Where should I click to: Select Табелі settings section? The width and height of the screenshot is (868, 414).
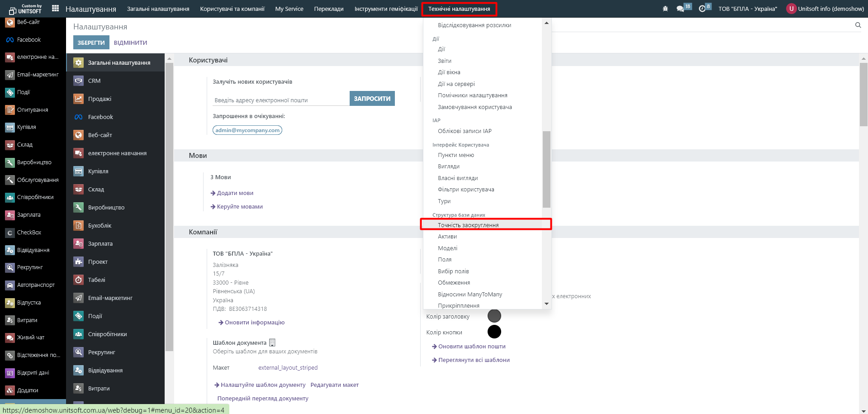pyautogui.click(x=115, y=280)
